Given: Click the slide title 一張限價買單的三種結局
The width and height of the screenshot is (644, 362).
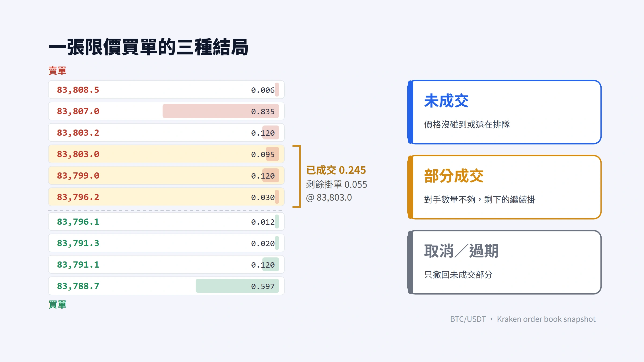Looking at the screenshot, I should [x=148, y=47].
